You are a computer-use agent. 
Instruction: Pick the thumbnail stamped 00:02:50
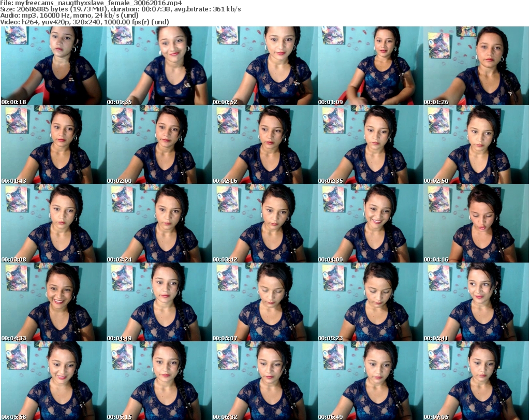(476, 144)
